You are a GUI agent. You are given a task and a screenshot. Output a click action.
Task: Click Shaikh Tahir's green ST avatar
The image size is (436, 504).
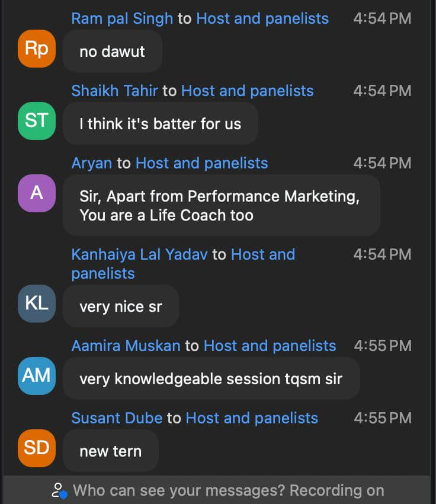(x=37, y=121)
